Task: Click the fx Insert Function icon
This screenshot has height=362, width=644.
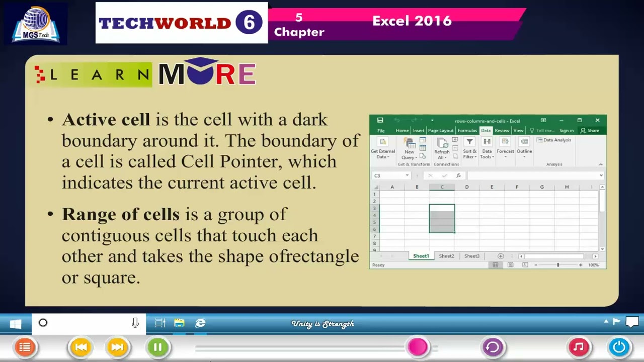Action: click(458, 175)
